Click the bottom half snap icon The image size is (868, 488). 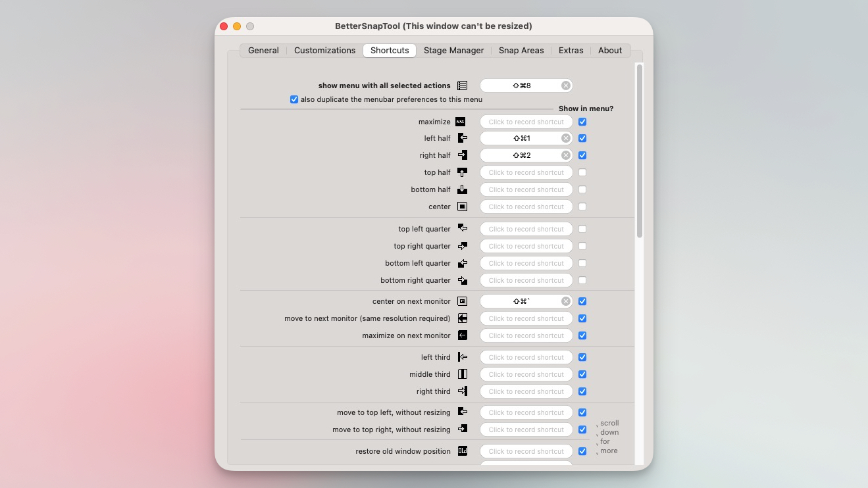click(462, 189)
